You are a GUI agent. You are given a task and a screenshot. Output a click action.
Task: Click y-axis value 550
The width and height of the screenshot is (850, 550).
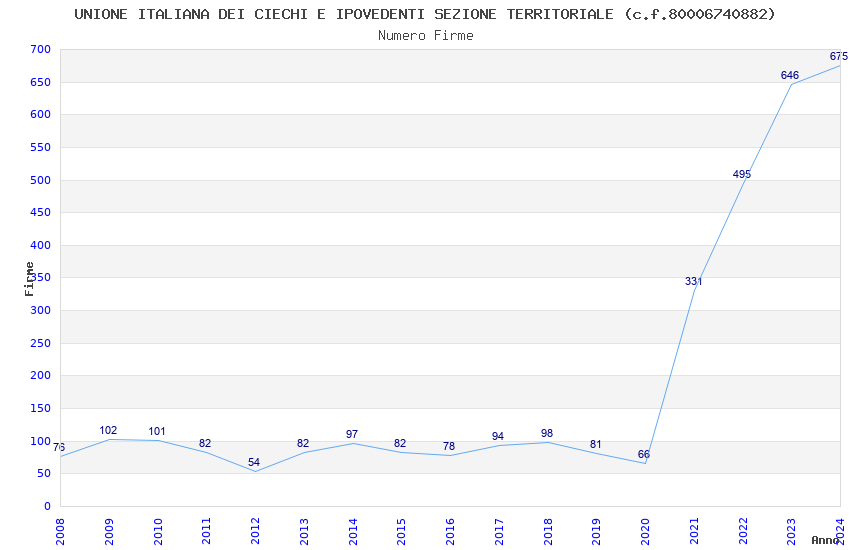[x=41, y=147]
